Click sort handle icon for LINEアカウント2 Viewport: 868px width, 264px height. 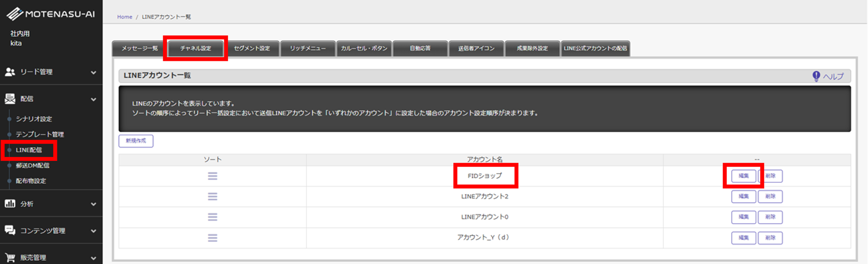pos(212,196)
